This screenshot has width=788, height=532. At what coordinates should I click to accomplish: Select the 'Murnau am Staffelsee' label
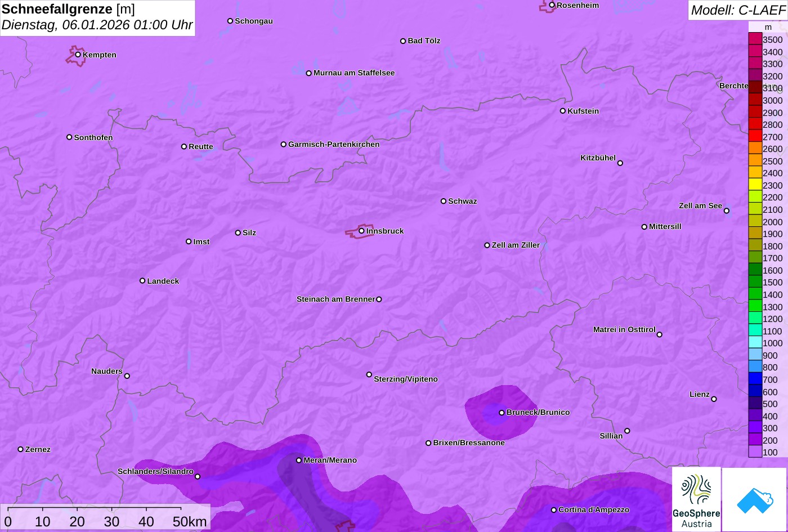click(354, 73)
